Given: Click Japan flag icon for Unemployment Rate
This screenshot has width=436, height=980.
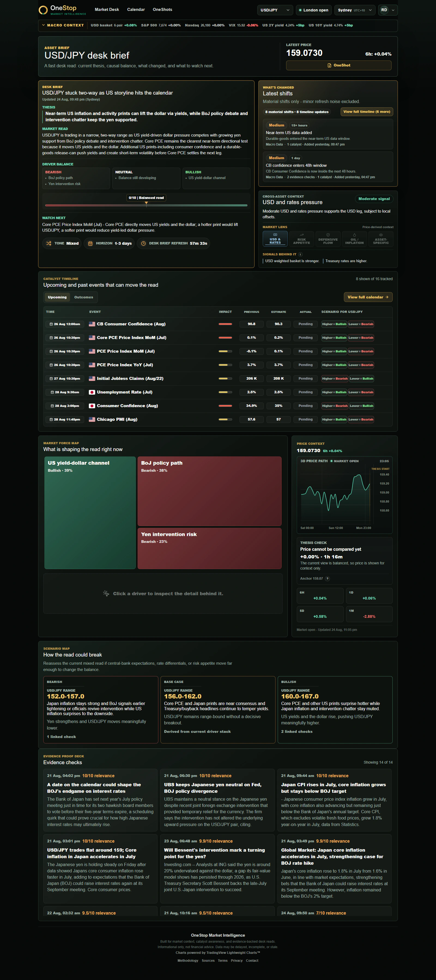Looking at the screenshot, I should (92, 392).
